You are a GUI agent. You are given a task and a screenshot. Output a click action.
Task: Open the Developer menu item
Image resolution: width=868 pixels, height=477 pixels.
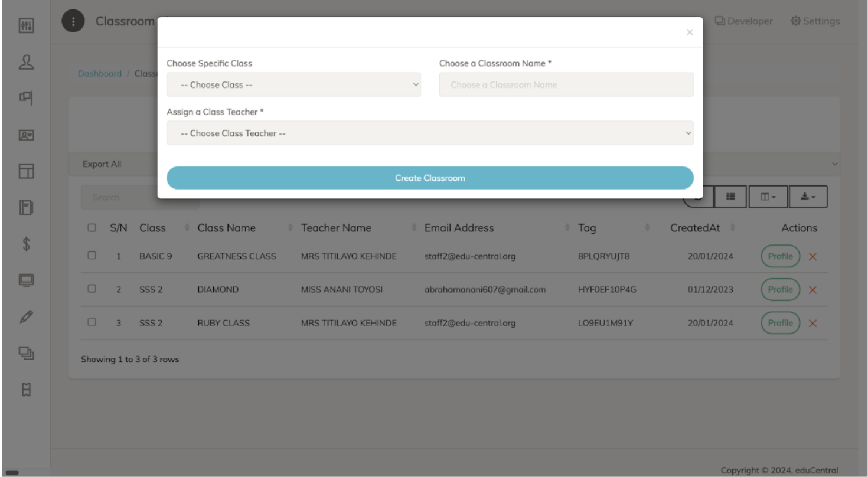pos(743,21)
